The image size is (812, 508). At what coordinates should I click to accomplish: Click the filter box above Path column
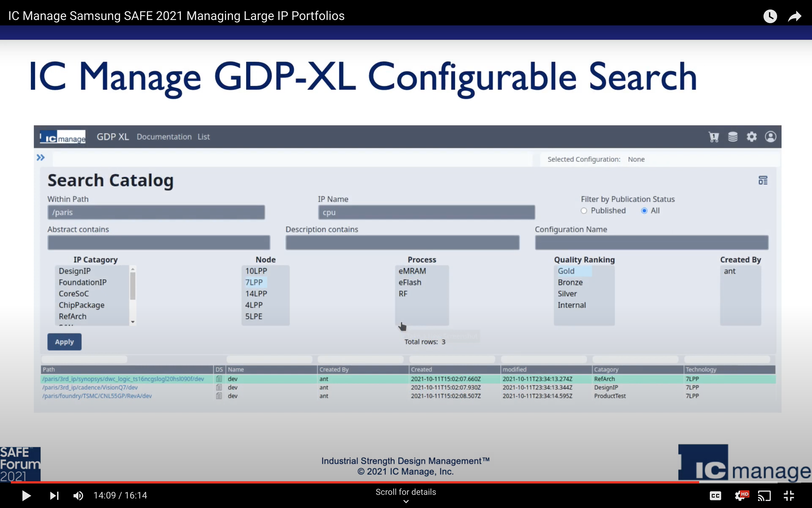point(85,359)
